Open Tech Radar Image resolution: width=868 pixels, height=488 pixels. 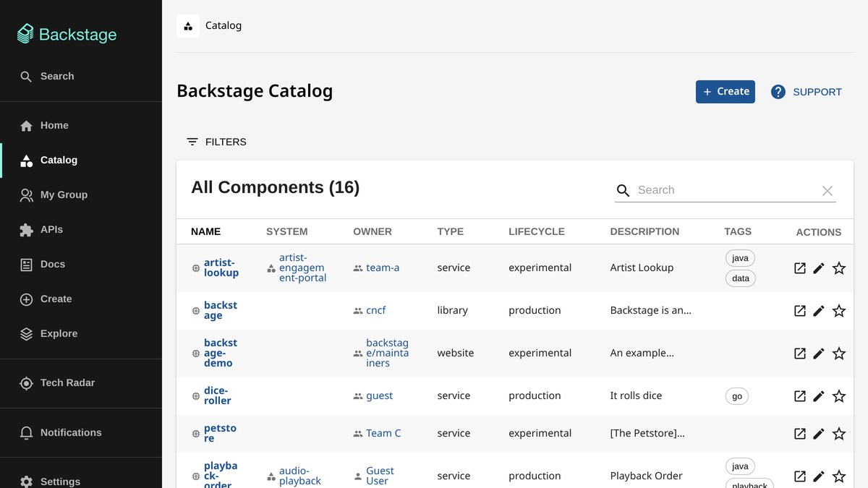coord(81,382)
